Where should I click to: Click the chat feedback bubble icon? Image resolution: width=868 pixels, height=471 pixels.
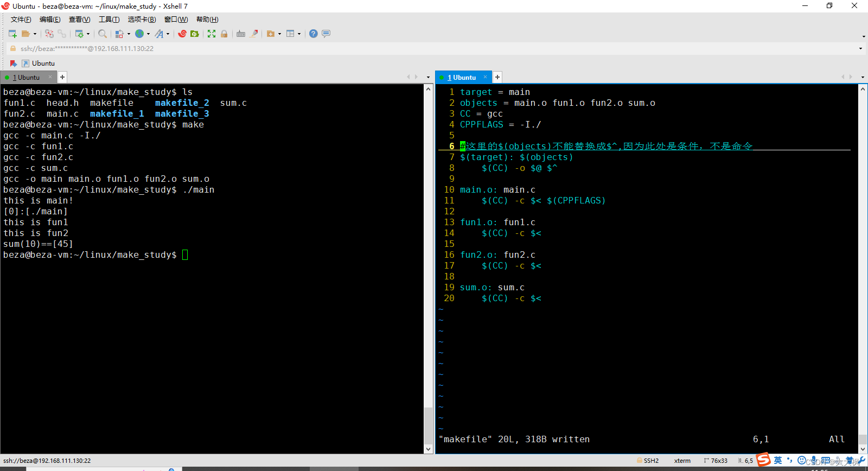(x=326, y=34)
